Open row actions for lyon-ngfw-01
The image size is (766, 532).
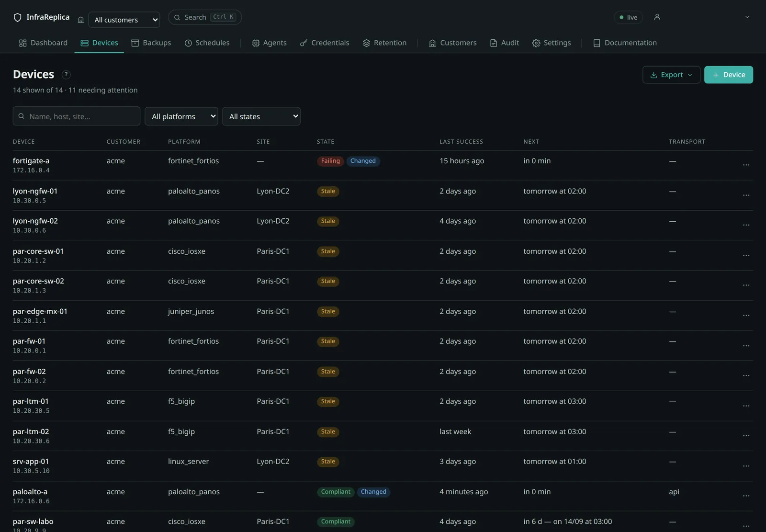pyautogui.click(x=746, y=195)
